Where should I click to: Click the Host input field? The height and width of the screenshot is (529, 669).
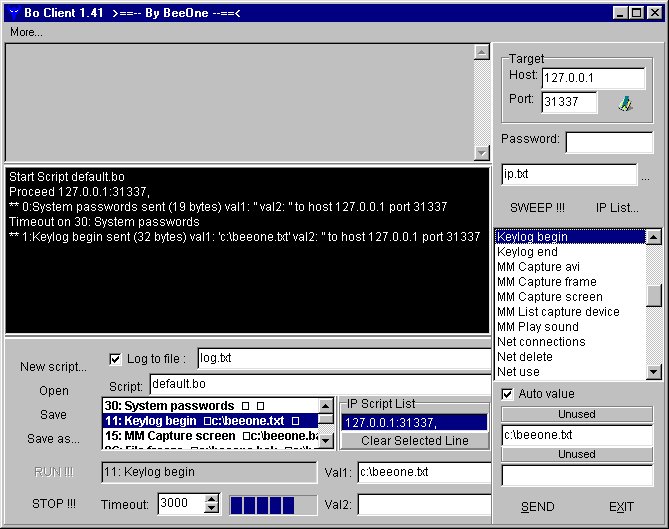pyautogui.click(x=593, y=78)
